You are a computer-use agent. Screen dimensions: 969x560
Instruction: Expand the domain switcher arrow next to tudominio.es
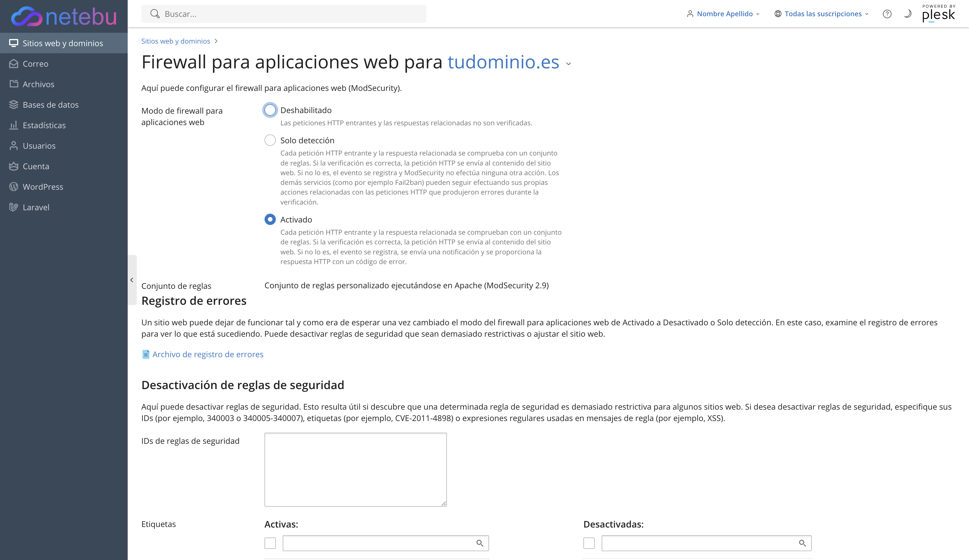568,64
